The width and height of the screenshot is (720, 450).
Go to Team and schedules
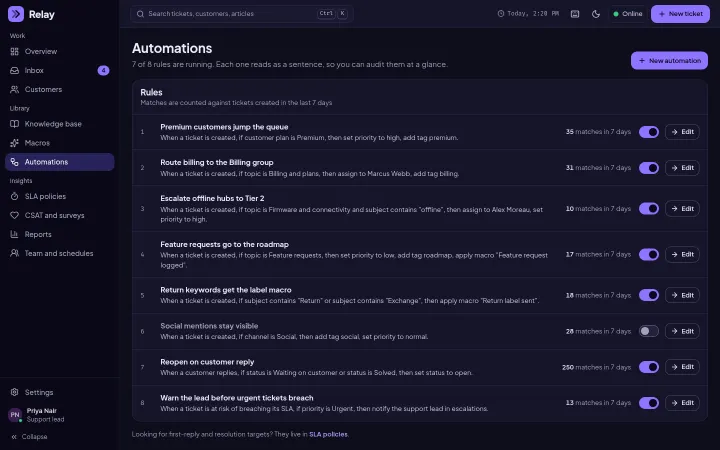tap(60, 253)
